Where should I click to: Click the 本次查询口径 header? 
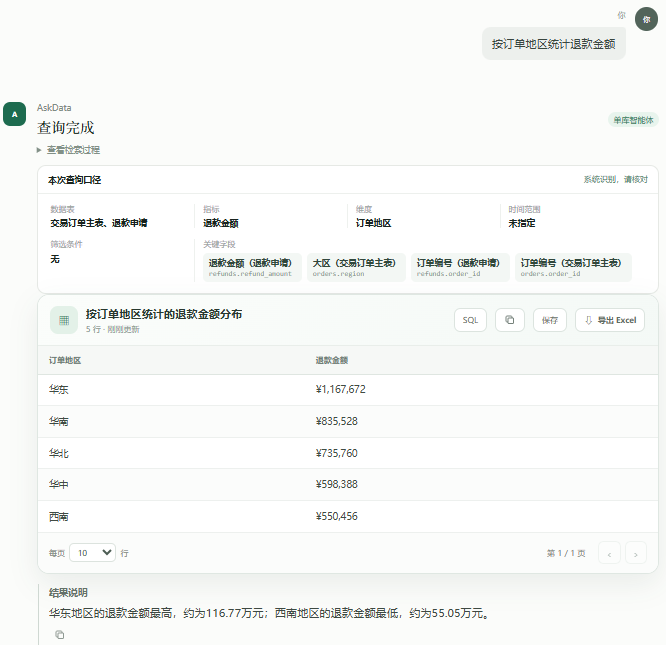pos(74,180)
